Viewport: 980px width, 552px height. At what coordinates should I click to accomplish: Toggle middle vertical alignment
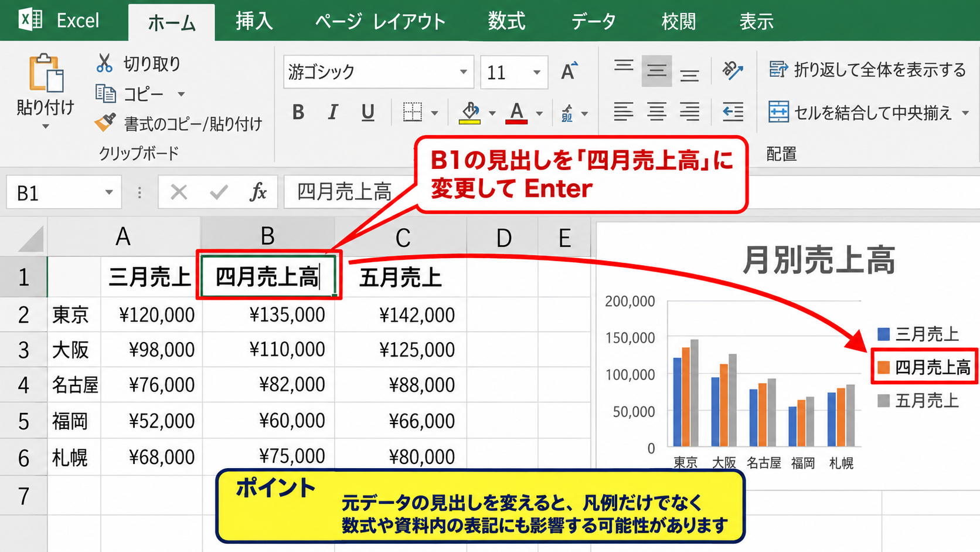click(x=656, y=71)
